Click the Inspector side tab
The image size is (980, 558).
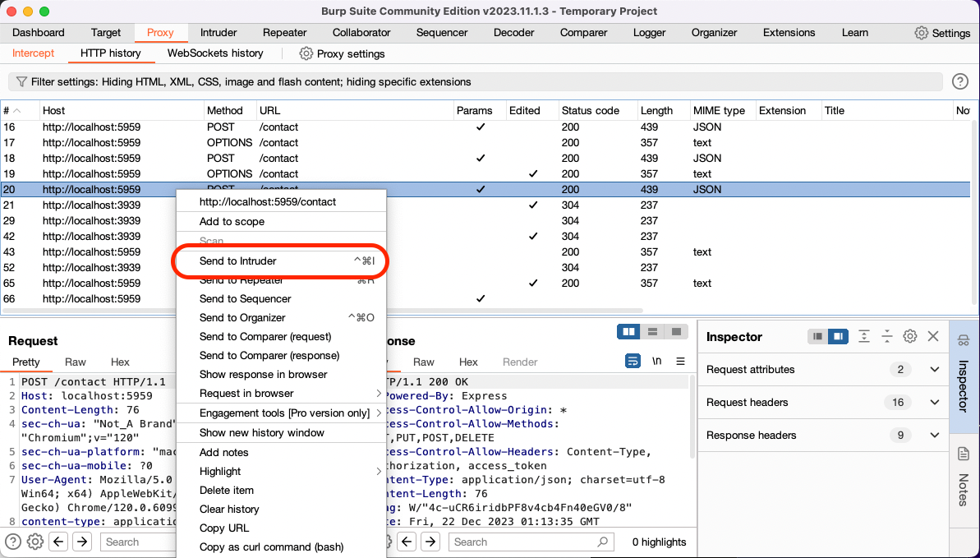click(x=963, y=376)
